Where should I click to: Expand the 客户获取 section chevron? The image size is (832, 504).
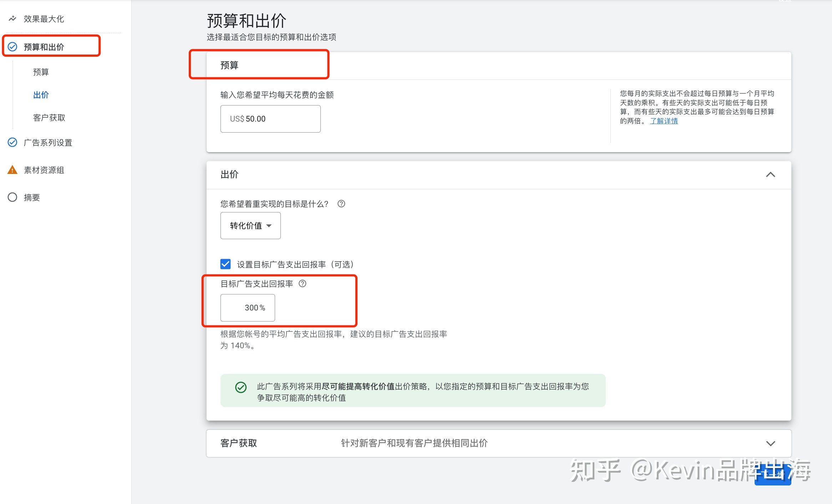pyautogui.click(x=770, y=443)
